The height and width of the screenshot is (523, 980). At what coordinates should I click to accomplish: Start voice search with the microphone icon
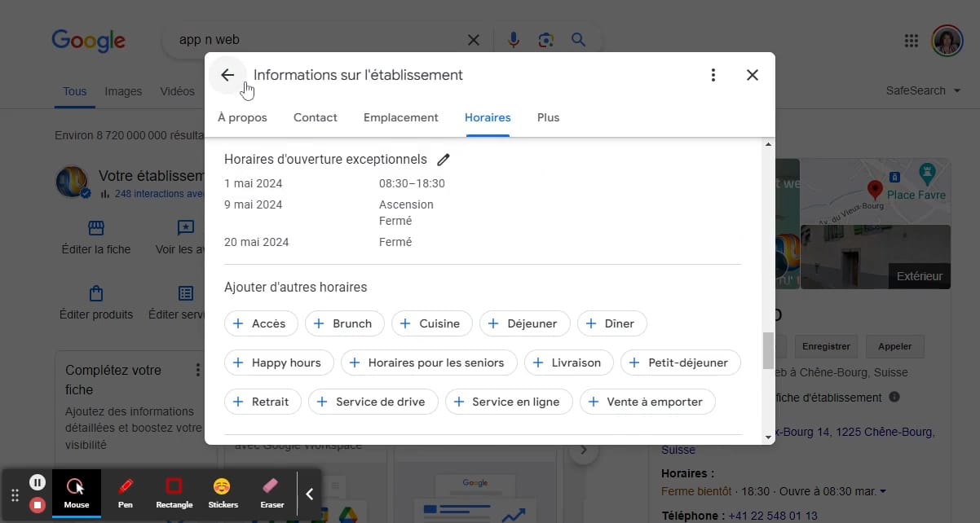click(x=514, y=40)
